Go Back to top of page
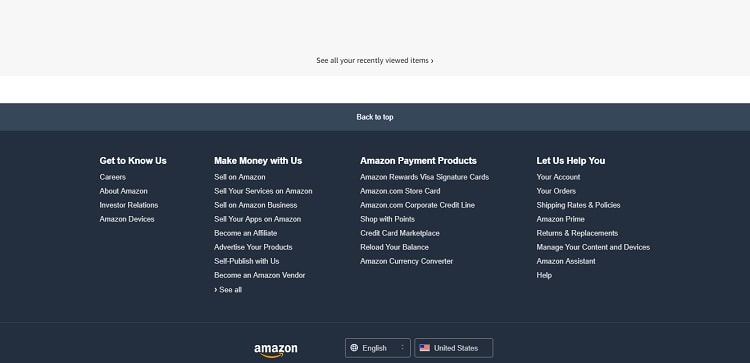Image resolution: width=750 pixels, height=363 pixels. [375, 117]
